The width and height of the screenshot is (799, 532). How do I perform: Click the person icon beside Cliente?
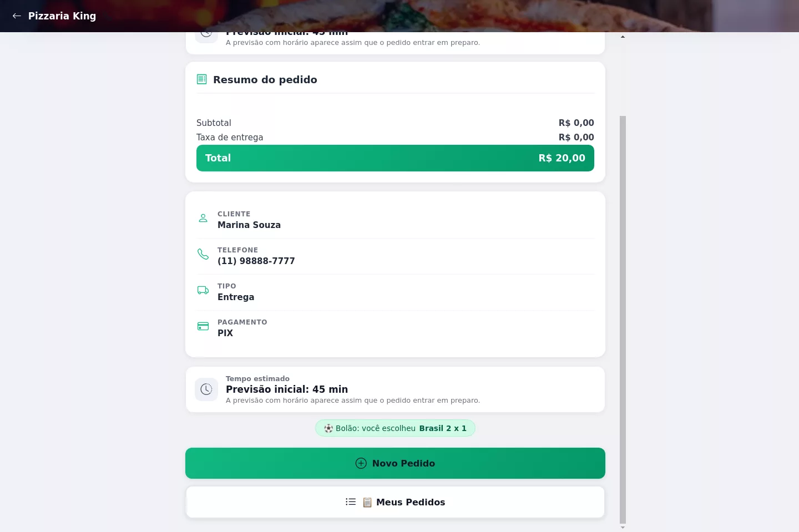click(203, 218)
